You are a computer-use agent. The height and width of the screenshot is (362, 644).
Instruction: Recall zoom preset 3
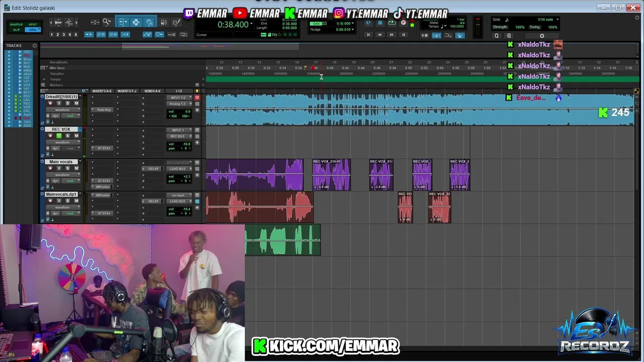[63, 35]
